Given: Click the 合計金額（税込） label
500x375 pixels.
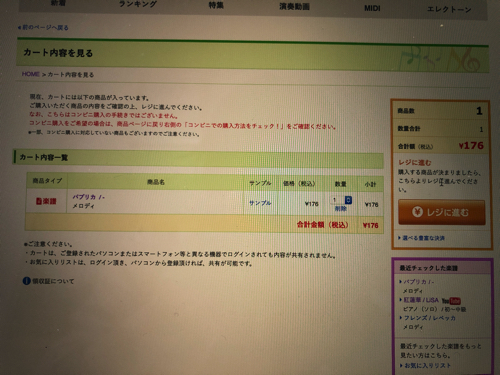Looking at the screenshot, I should click(323, 225).
